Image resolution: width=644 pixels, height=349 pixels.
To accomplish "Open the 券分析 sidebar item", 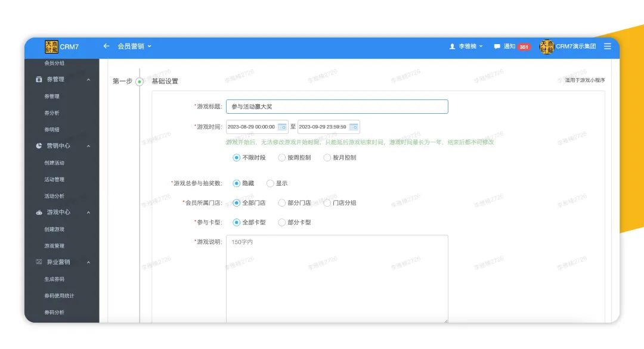I will pos(52,113).
